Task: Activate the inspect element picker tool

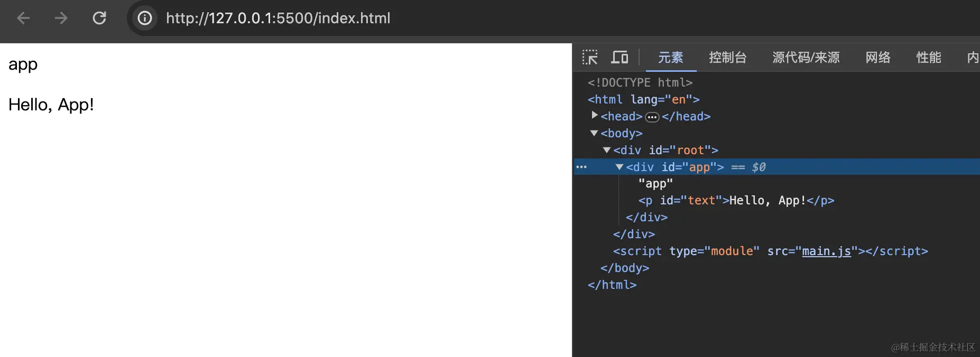Action: pos(590,57)
